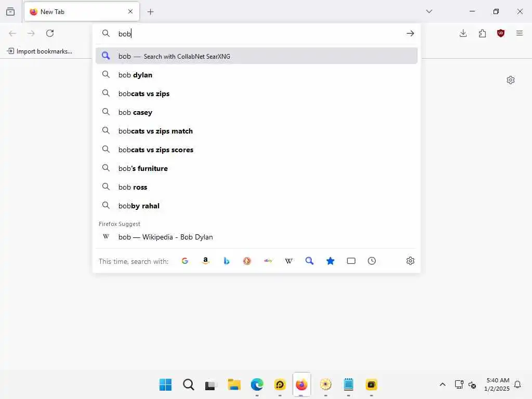
Task: Search history via the clock icon
Action: pyautogui.click(x=372, y=261)
